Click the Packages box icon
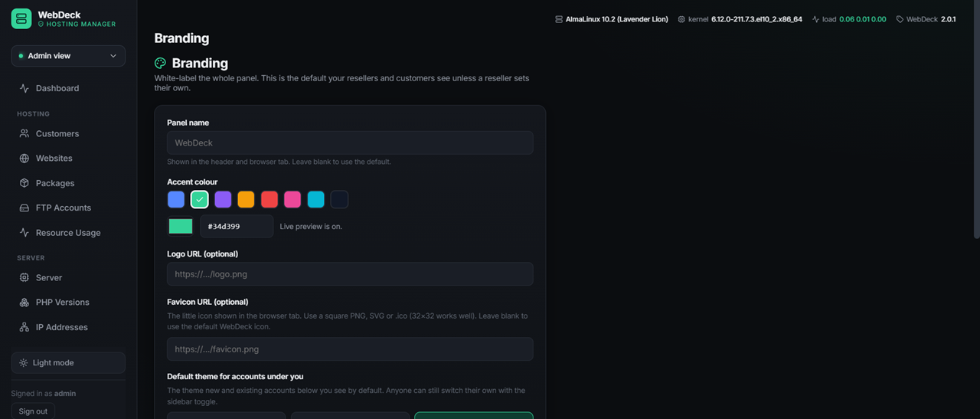This screenshot has width=980, height=419. tap(24, 183)
